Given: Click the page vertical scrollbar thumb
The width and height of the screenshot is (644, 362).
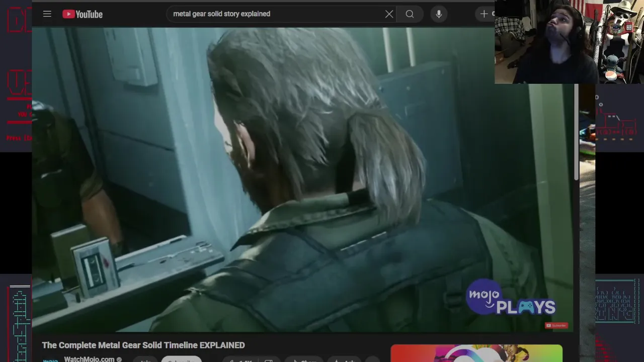Looking at the screenshot, I should 577,132.
